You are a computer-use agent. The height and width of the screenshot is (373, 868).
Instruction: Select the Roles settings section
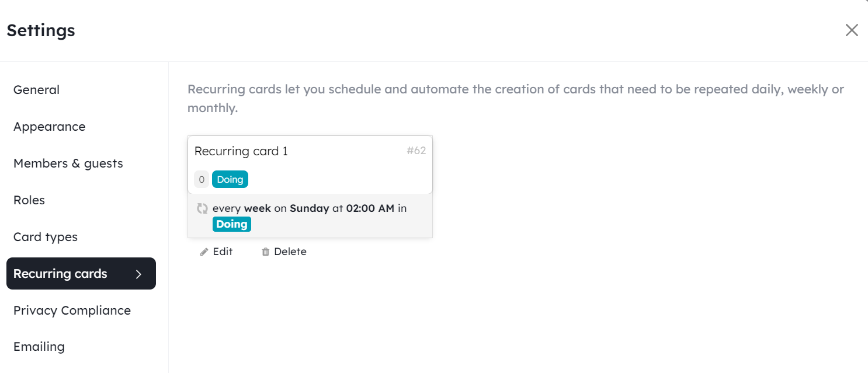coord(29,200)
